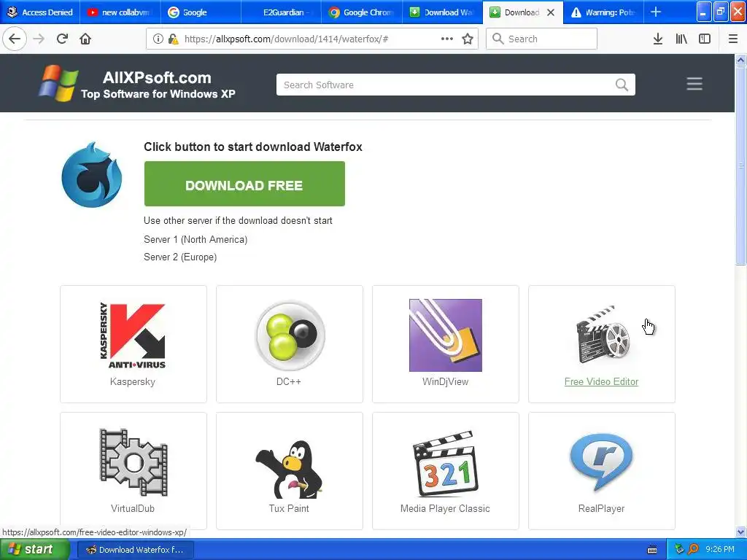The height and width of the screenshot is (560, 747).
Task: Switch to the Google tab
Action: (201, 12)
